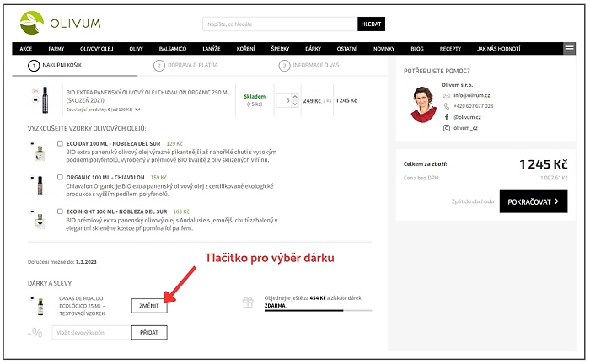This screenshot has height=364, width=590.
Task: Open JAK NÁS HODNOTÍ menu item
Action: coord(499,49)
